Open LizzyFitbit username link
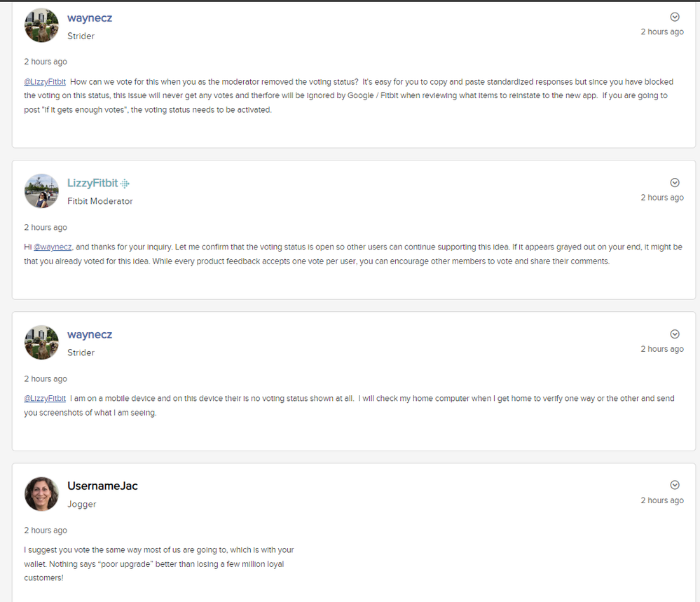This screenshot has width=700, height=602. [x=92, y=184]
